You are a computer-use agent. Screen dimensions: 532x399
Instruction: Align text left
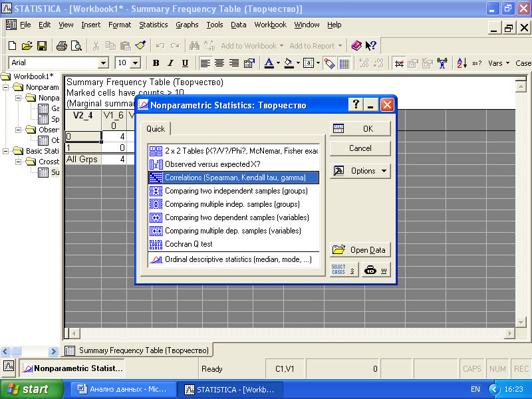click(x=205, y=63)
